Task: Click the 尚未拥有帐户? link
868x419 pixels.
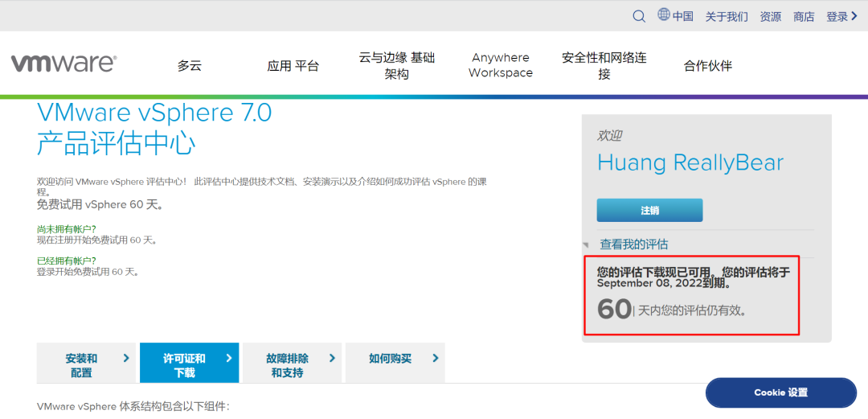Action: click(67, 229)
